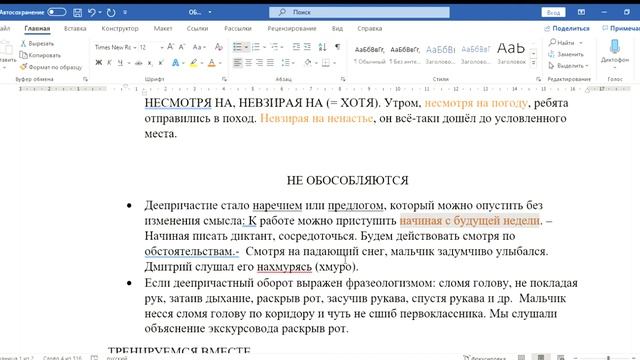Viewport: 640px width, 360px height.
Task: Apply multilevel list
Action: pos(274,47)
